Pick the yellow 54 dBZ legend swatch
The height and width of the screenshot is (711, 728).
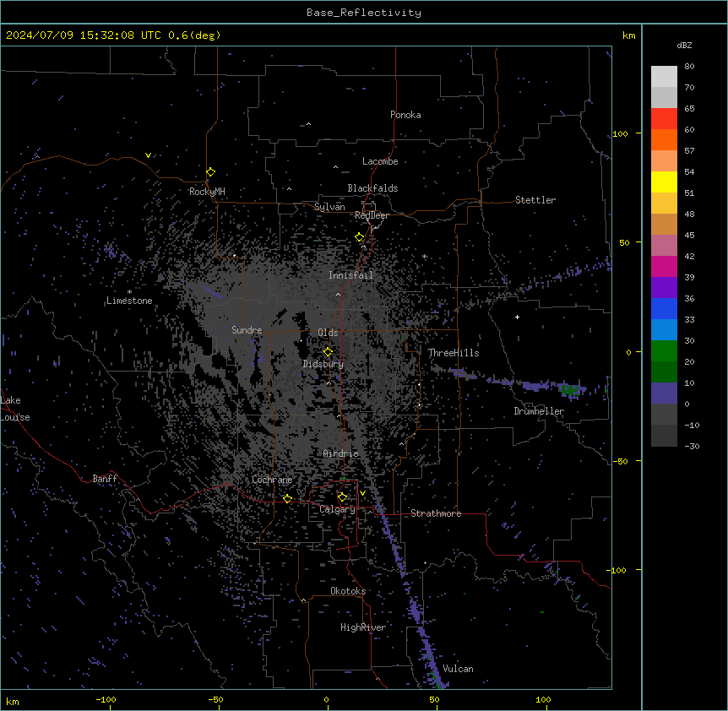tap(664, 182)
